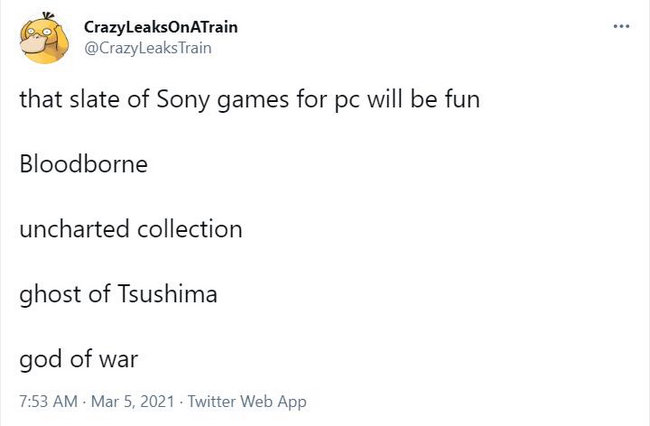
Task: Click the word collection in the tweet
Action: pos(189,229)
